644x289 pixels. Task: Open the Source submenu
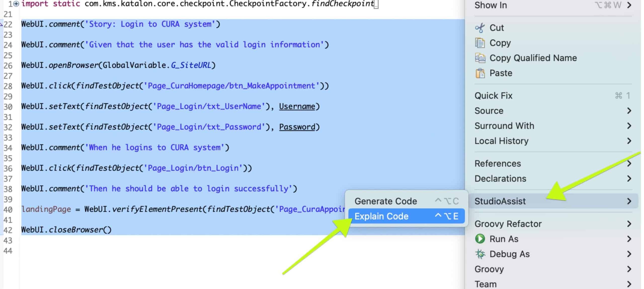(553, 111)
